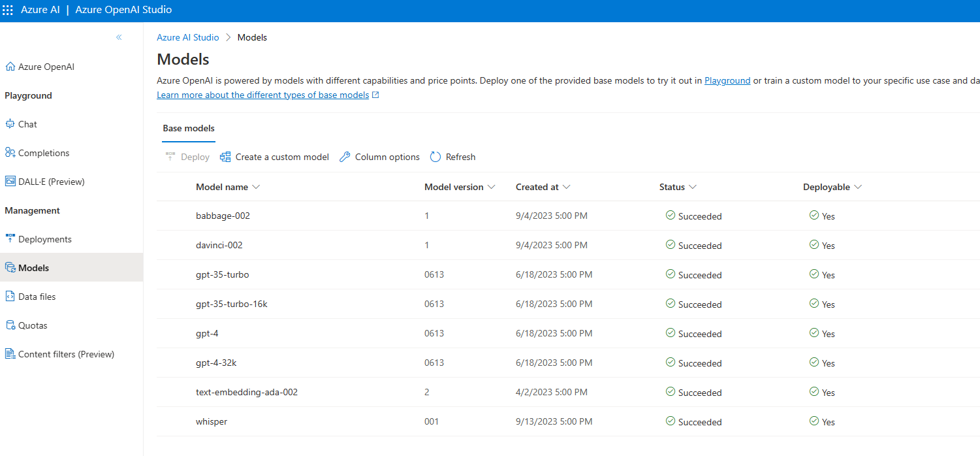The width and height of the screenshot is (980, 456).
Task: Click version 001 in whisper row
Action: tap(432, 421)
